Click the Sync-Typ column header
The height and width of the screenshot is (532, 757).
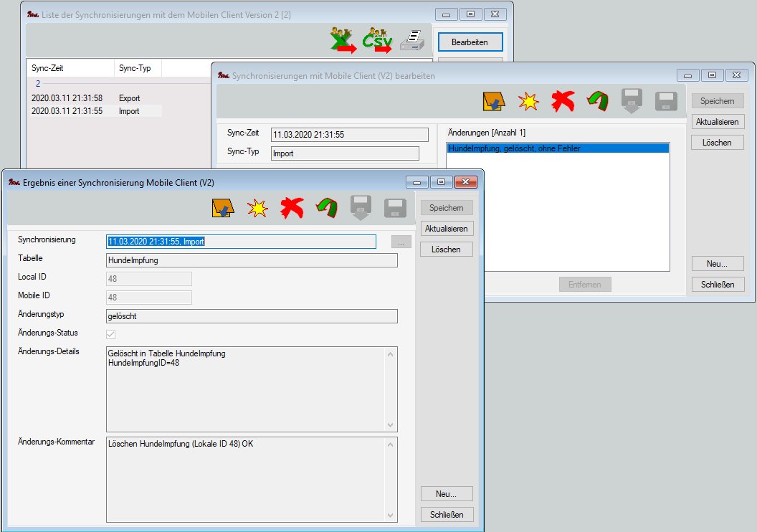[x=135, y=69]
